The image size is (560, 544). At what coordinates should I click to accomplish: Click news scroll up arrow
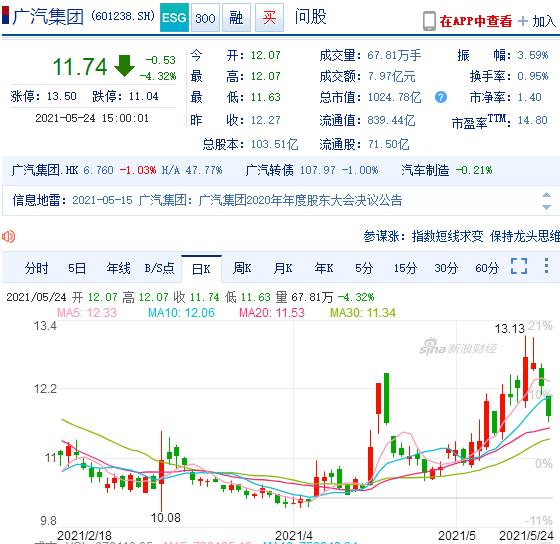point(546,195)
